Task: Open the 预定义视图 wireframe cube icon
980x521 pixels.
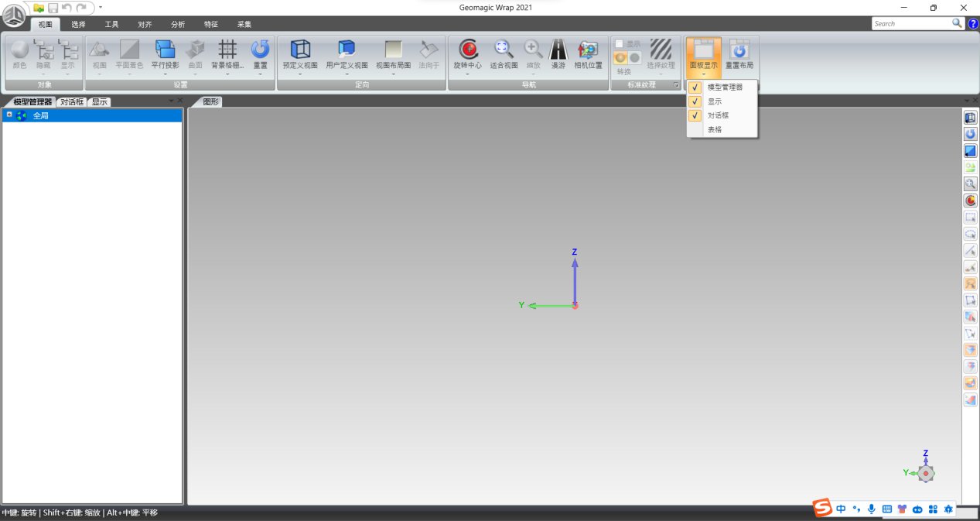Action: coord(300,50)
